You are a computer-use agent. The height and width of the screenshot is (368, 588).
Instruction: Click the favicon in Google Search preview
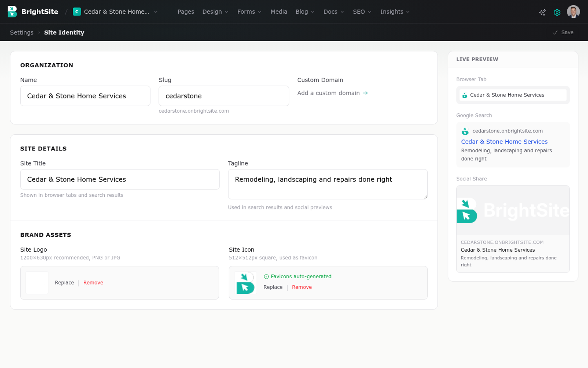point(465,131)
